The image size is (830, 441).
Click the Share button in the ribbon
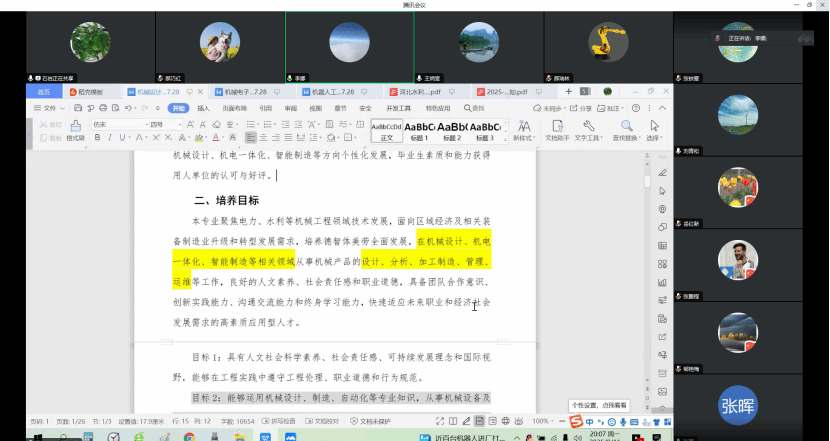pyautogui.click(x=583, y=108)
